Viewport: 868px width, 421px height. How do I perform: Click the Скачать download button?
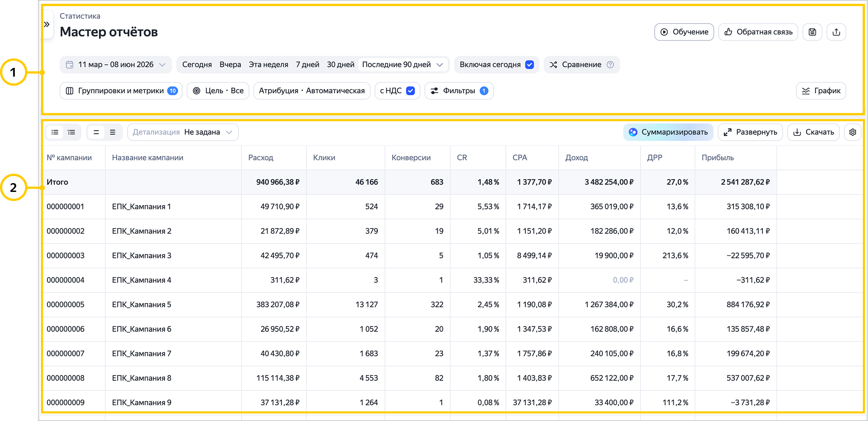coord(813,132)
